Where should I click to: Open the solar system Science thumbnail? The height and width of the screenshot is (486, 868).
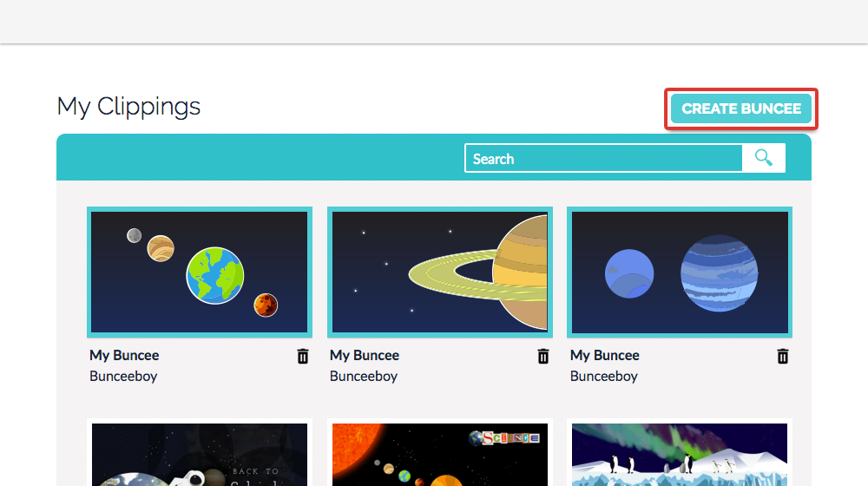[439, 454]
